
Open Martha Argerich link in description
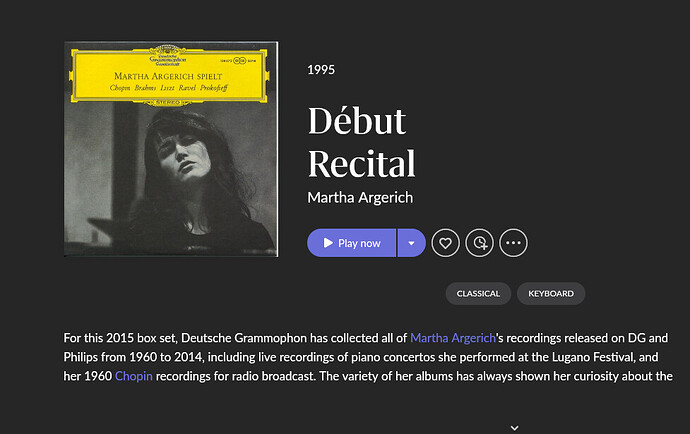[x=453, y=338]
